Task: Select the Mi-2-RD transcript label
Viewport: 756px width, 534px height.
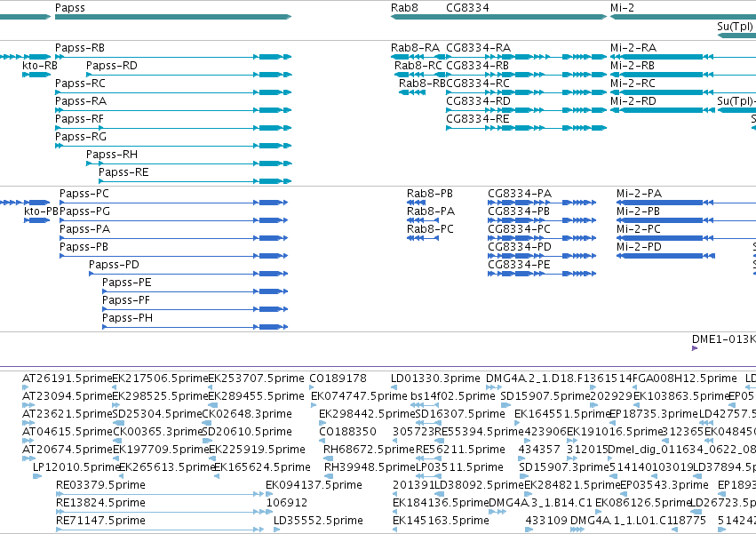Action: [x=633, y=101]
